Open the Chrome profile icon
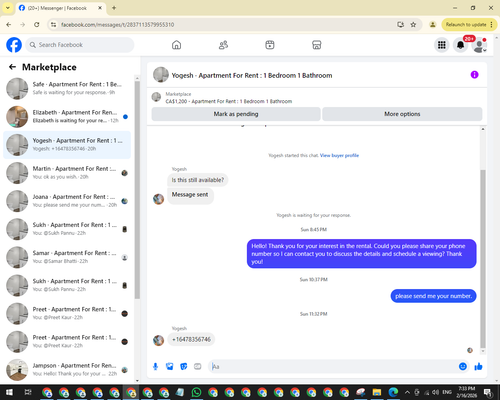The image size is (500, 400). (x=433, y=25)
